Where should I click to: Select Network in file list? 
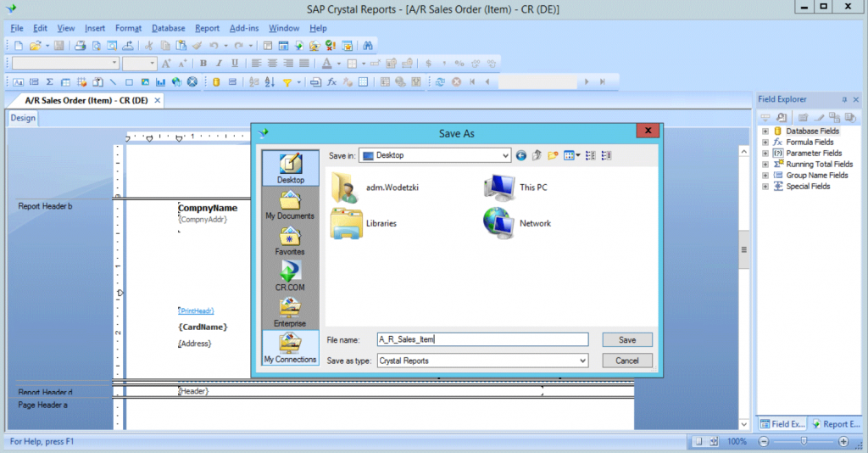pos(517,224)
